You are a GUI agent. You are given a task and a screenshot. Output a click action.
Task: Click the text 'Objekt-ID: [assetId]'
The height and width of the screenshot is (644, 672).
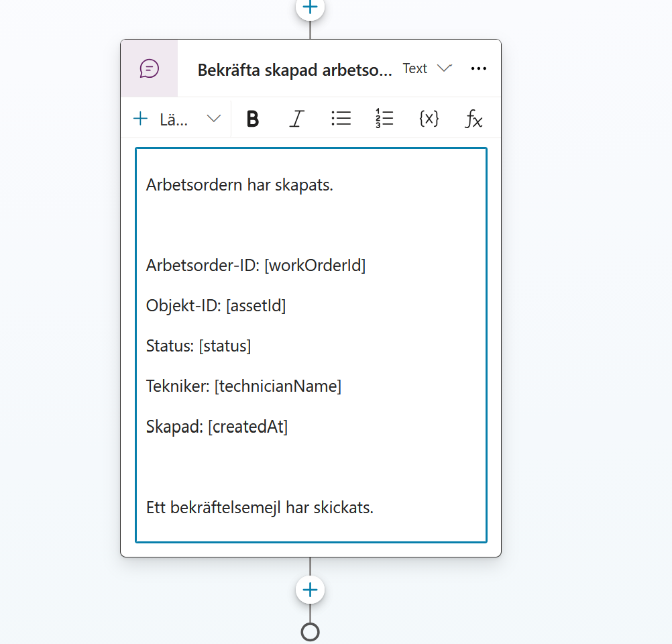click(216, 306)
